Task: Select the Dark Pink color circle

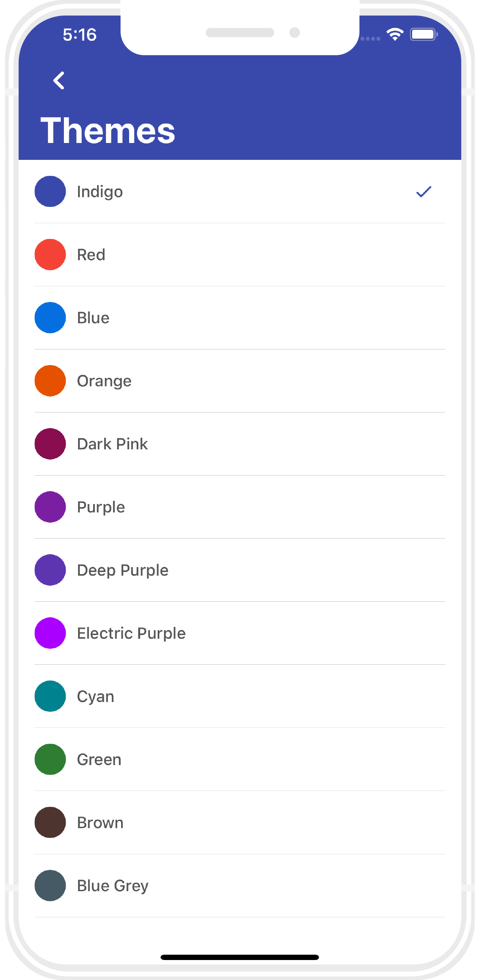Action: (x=50, y=444)
